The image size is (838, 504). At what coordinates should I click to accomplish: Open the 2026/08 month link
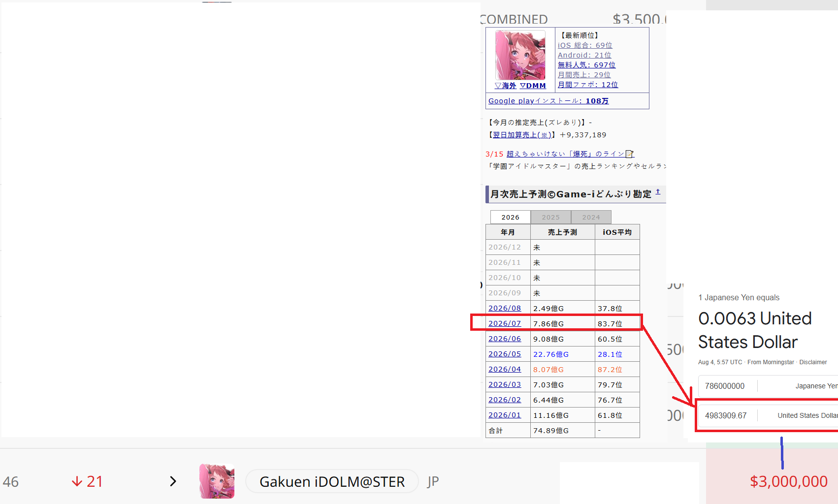point(505,308)
